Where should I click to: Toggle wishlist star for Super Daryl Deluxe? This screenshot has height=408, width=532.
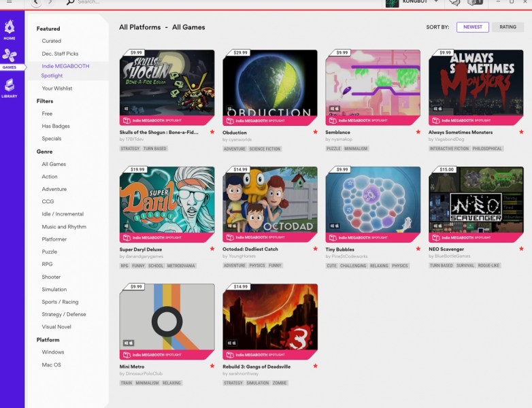pyautogui.click(x=212, y=249)
